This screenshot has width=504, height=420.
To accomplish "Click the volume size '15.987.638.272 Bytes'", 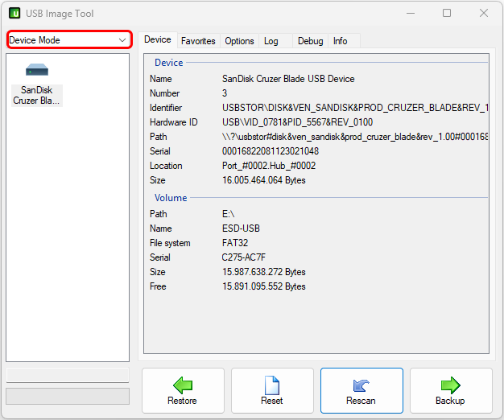I will (x=263, y=272).
